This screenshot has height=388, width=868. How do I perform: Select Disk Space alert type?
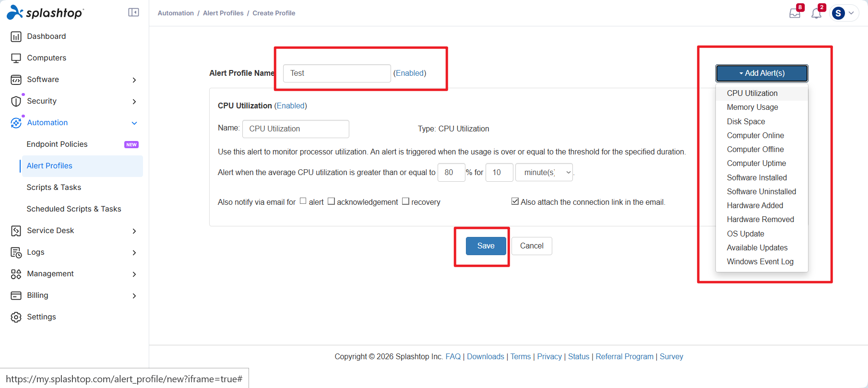click(x=762, y=121)
